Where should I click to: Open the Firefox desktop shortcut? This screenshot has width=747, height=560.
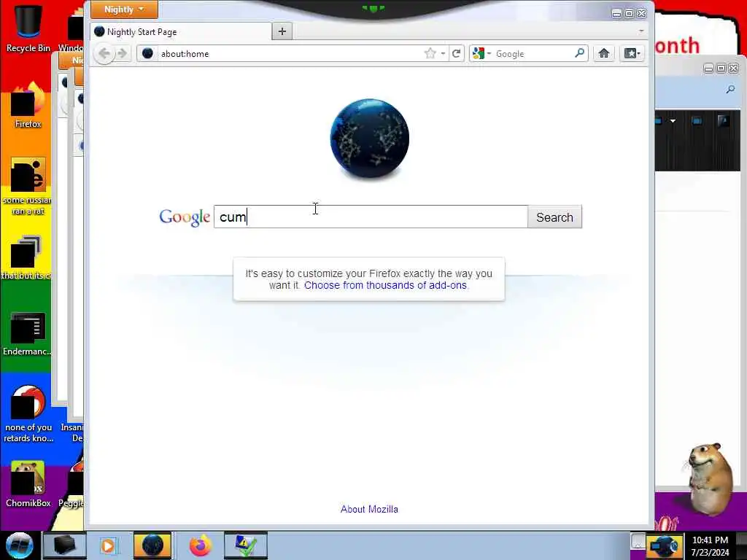coord(28,105)
